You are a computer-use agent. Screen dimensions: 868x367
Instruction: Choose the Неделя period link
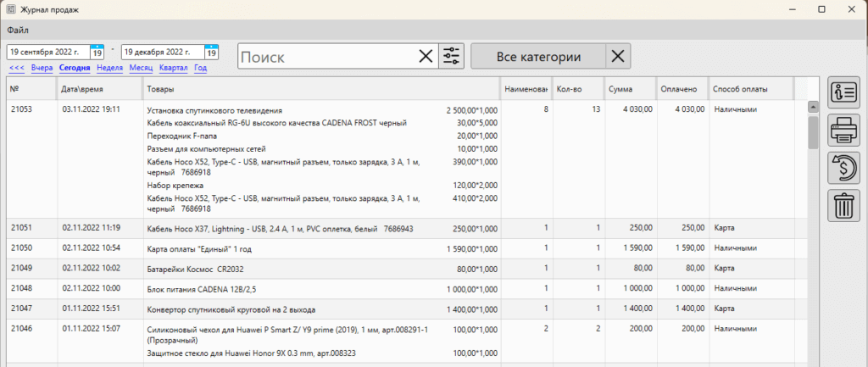(110, 68)
